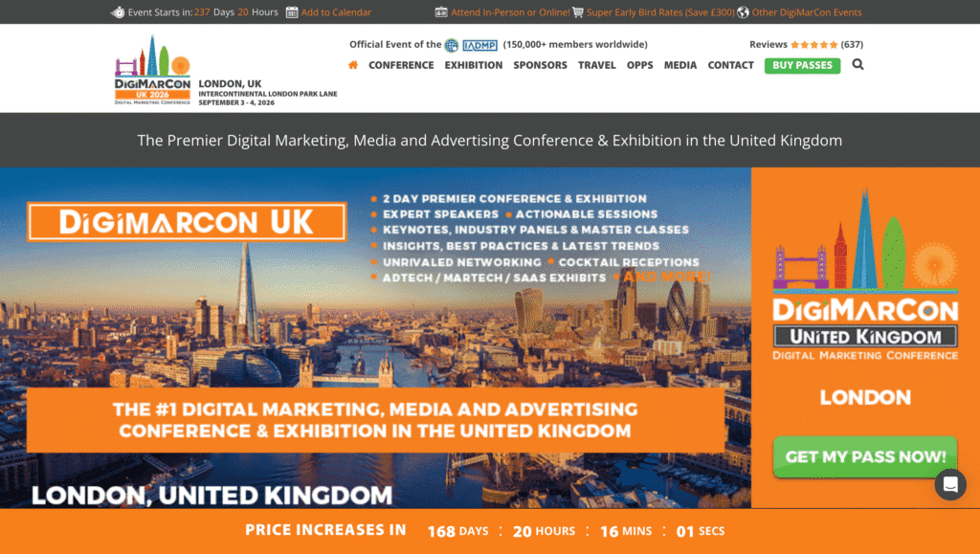Expand the Media navigation menu
980x554 pixels.
(x=680, y=65)
